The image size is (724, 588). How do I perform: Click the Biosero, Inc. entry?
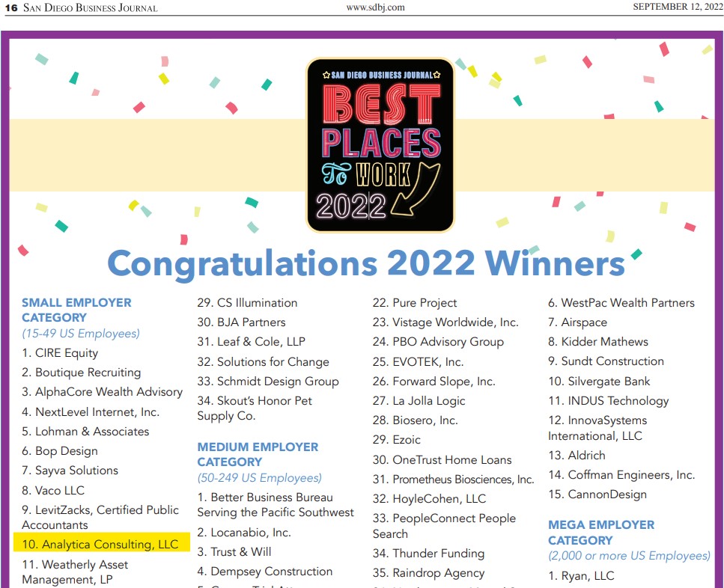(415, 420)
